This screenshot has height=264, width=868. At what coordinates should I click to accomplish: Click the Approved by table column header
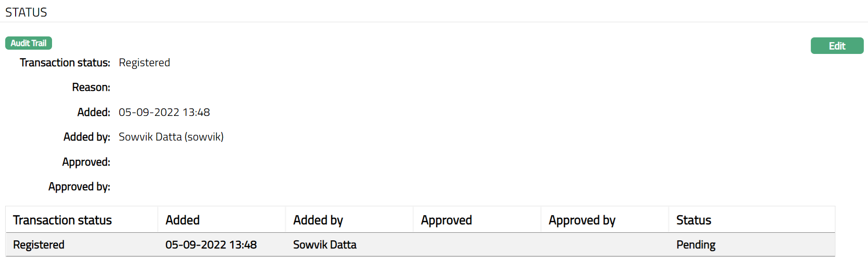[582, 220]
